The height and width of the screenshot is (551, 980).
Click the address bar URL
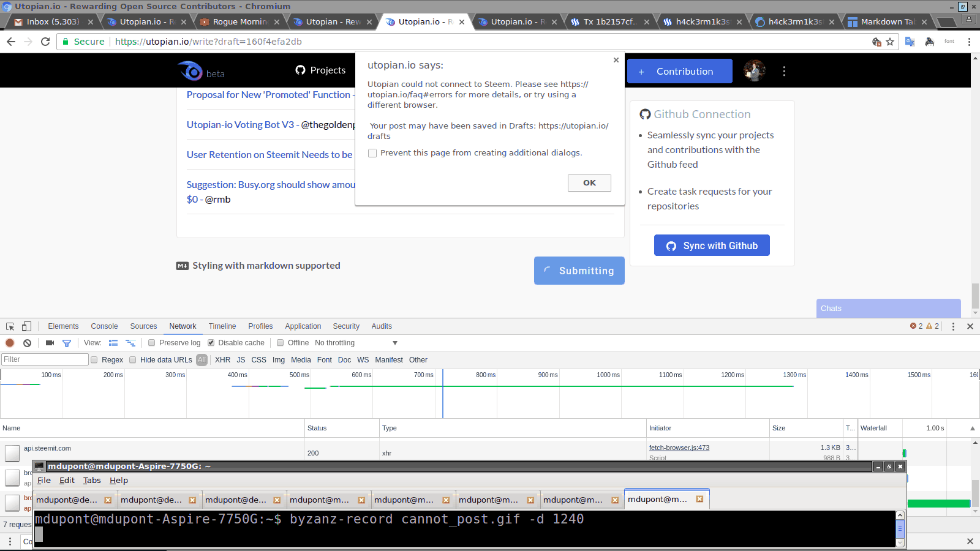tap(208, 42)
